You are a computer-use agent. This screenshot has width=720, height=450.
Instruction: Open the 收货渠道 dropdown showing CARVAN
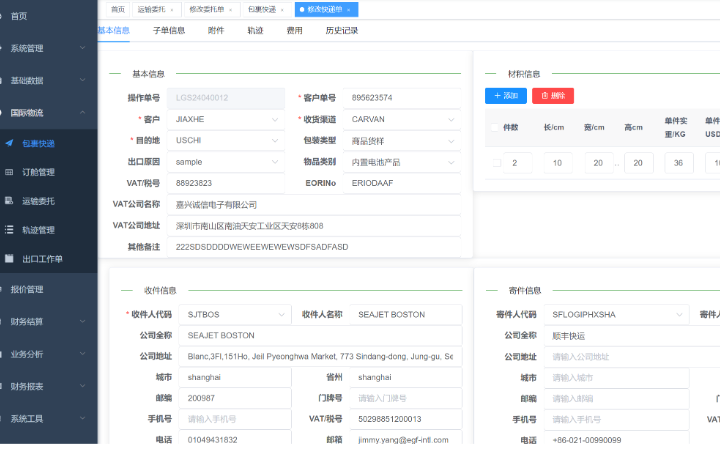402,119
